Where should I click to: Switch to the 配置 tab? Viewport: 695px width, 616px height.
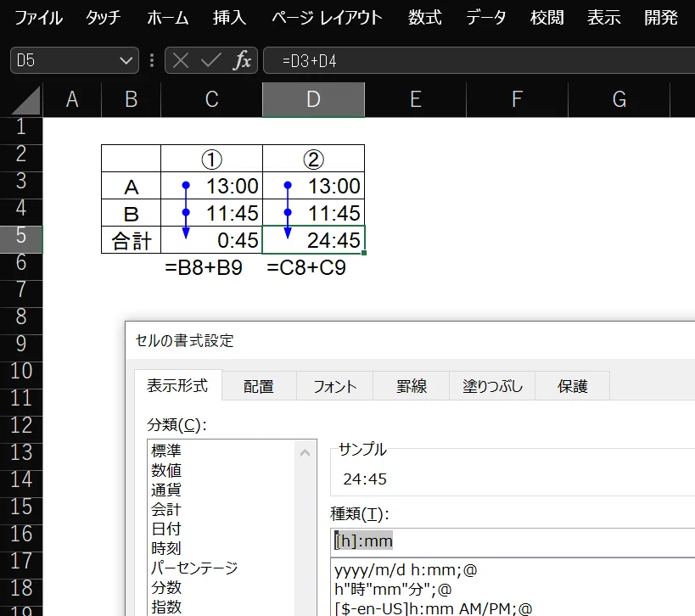[x=259, y=386]
